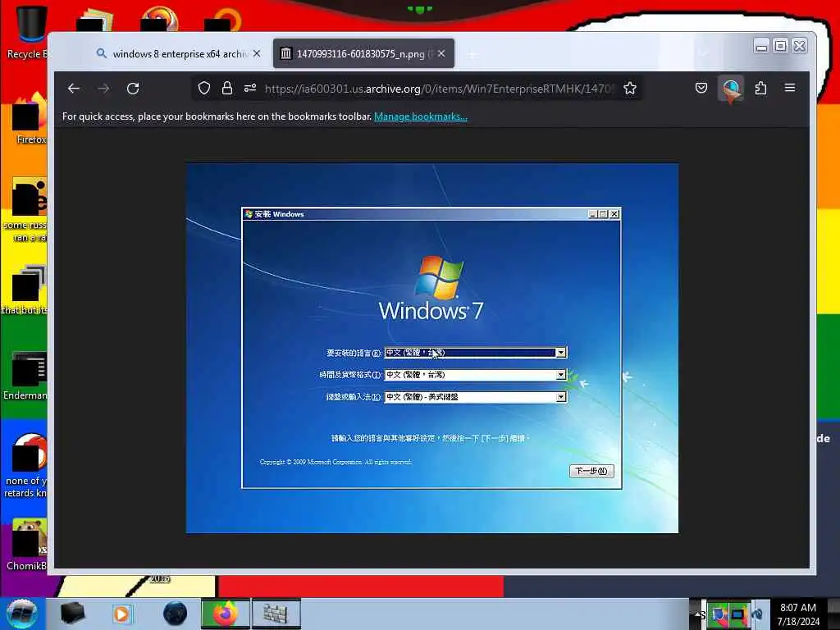Click the forward navigation arrow
This screenshot has width=840, height=630.
[x=103, y=89]
